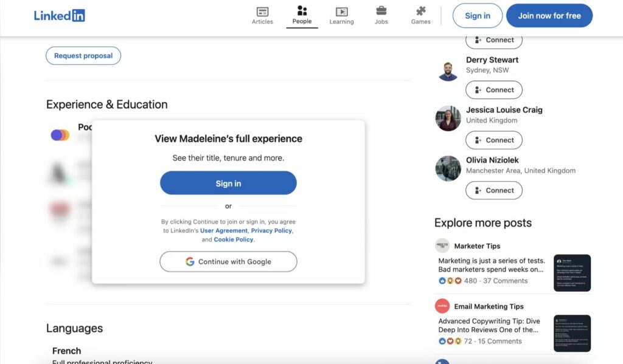623x364 pixels.
Task: Connect with Derry Stewart
Action: coord(493,90)
